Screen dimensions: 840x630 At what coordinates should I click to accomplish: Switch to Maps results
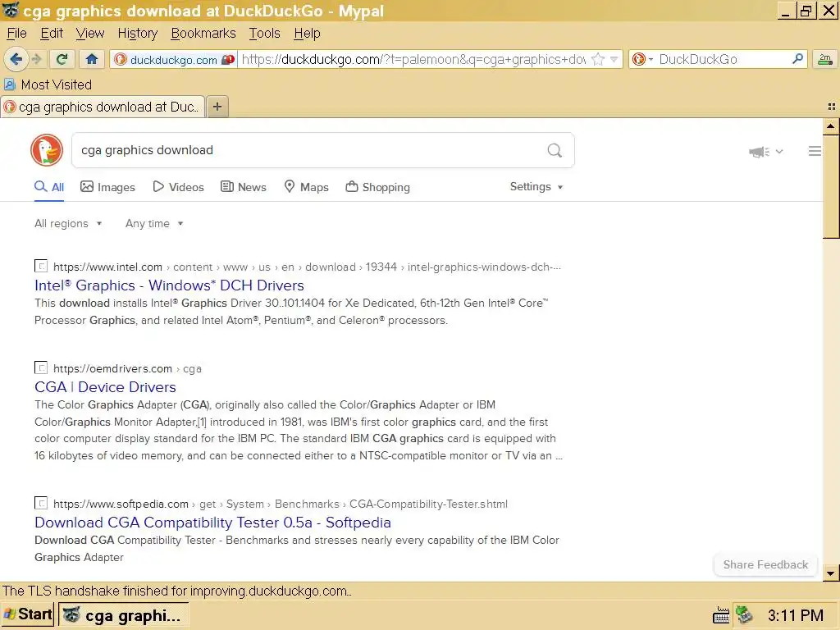(306, 187)
